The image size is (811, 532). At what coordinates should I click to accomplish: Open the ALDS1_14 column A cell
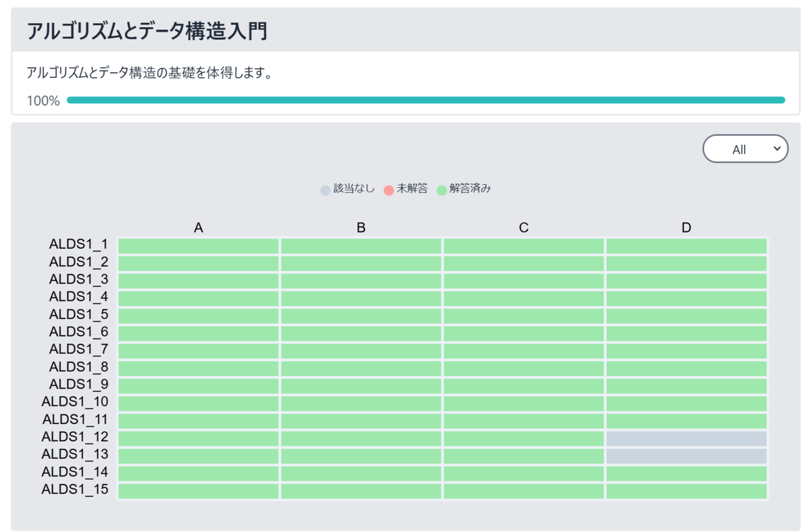(199, 474)
